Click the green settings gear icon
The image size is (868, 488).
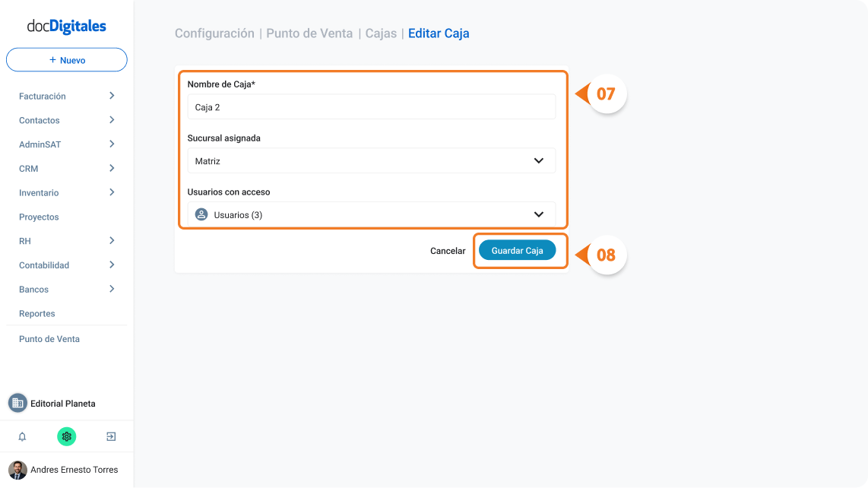tap(66, 436)
